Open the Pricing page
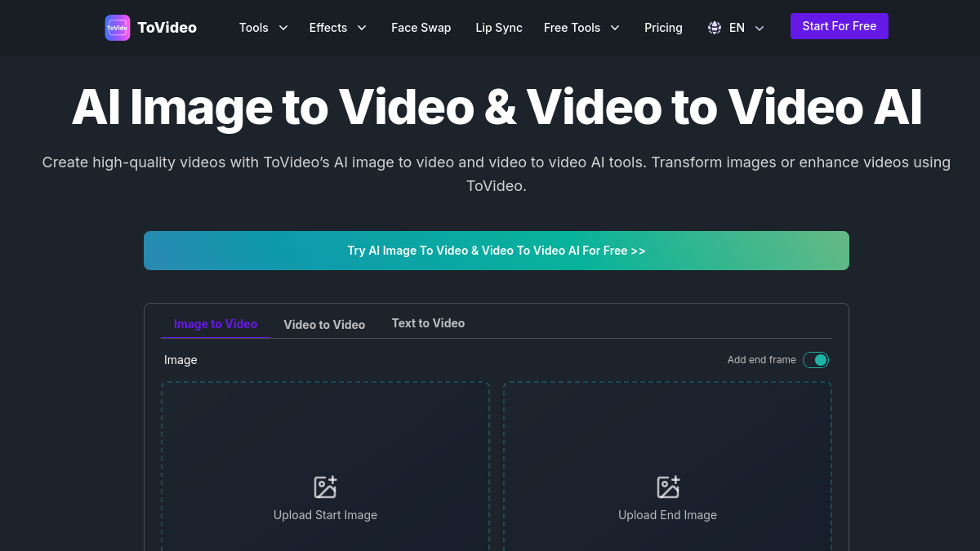This screenshot has width=980, height=551. 663,28
